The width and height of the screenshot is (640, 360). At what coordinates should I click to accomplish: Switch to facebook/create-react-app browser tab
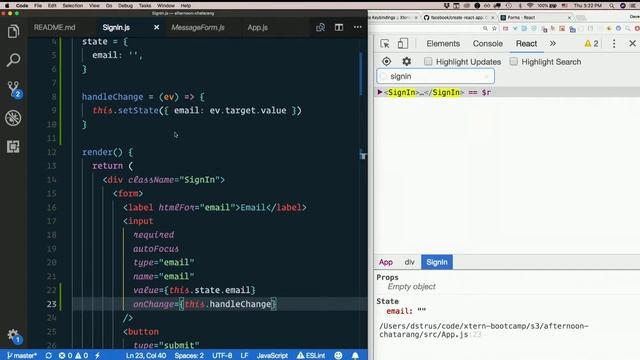point(458,18)
